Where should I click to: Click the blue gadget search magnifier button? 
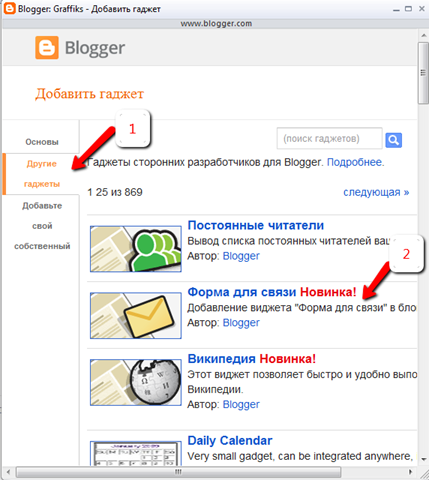[393, 140]
